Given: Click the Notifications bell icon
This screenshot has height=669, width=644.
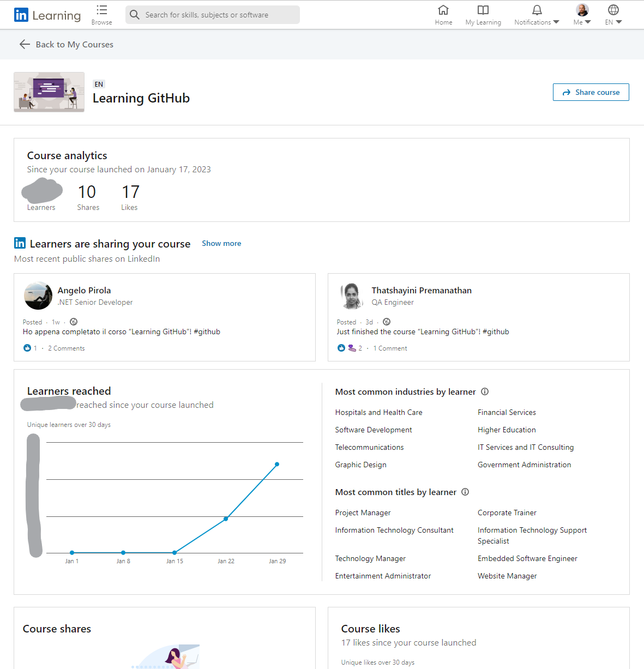Looking at the screenshot, I should 537,10.
